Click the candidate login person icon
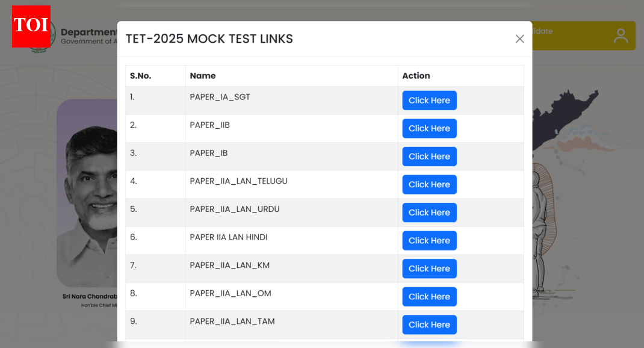The width and height of the screenshot is (644, 348). point(621,36)
